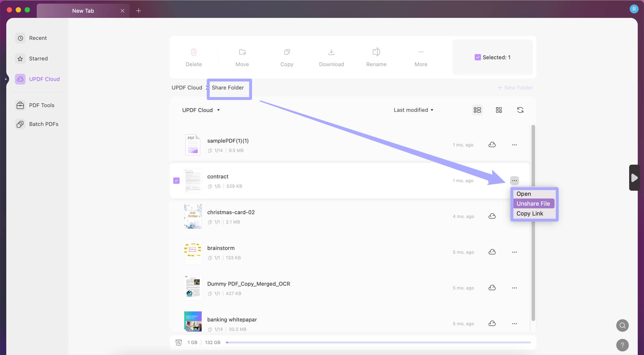This screenshot has height=355, width=644.
Task: Add a new tab
Action: click(x=139, y=11)
